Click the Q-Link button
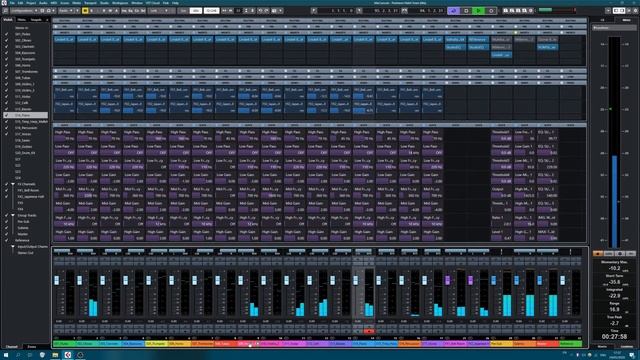This screenshot has width=640, height=360. 211,11
